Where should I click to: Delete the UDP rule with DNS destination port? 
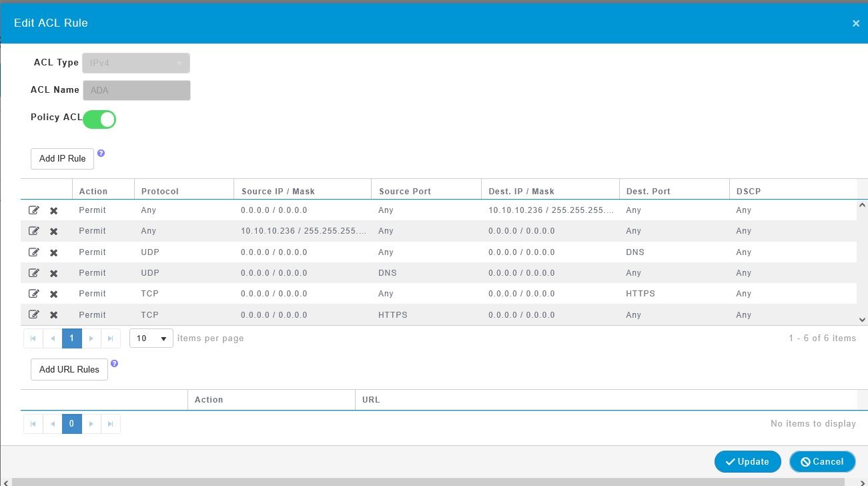click(x=54, y=252)
